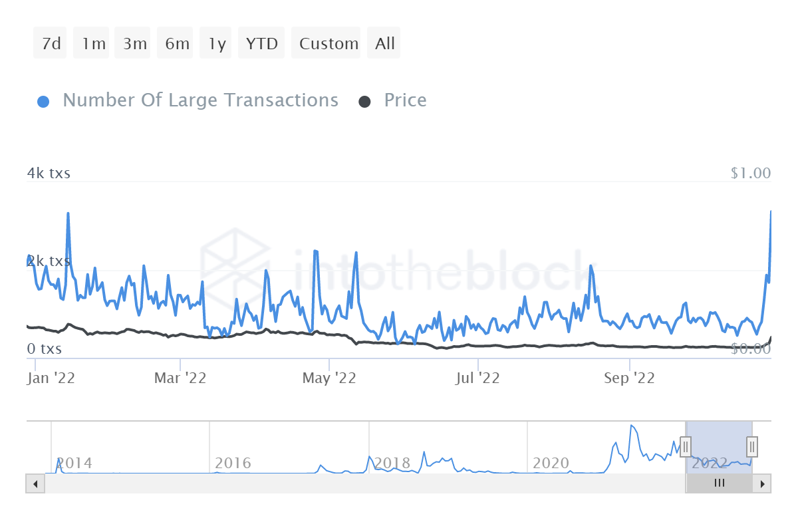Click dark Price legend dot
This screenshot has width=798, height=532.
coord(364,102)
